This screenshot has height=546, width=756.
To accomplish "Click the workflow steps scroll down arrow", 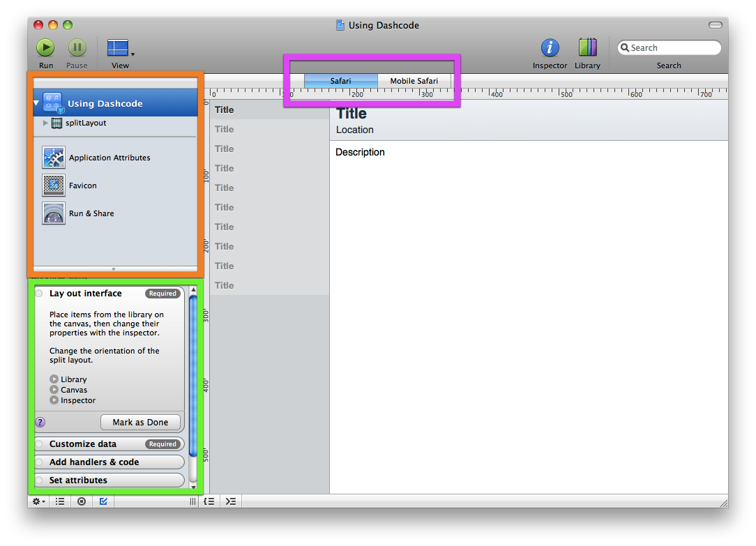I will (x=193, y=487).
